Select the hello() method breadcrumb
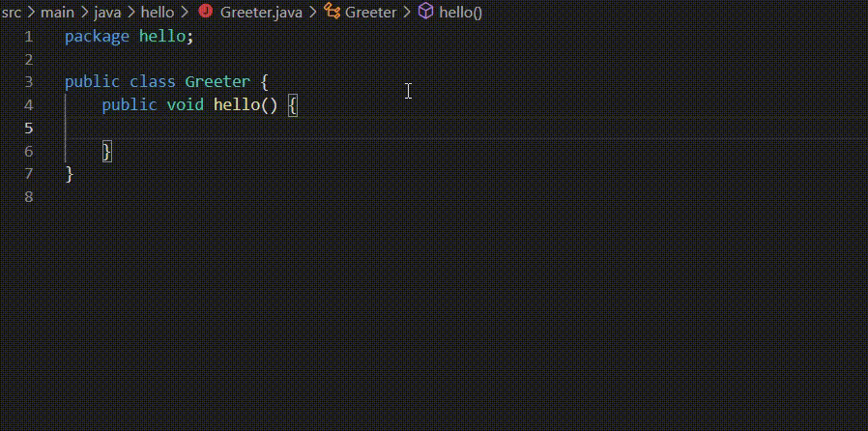This screenshot has height=431, width=868. (460, 13)
